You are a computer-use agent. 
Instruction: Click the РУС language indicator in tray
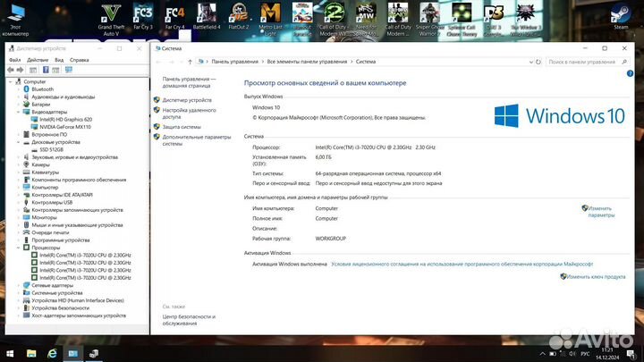click(585, 353)
